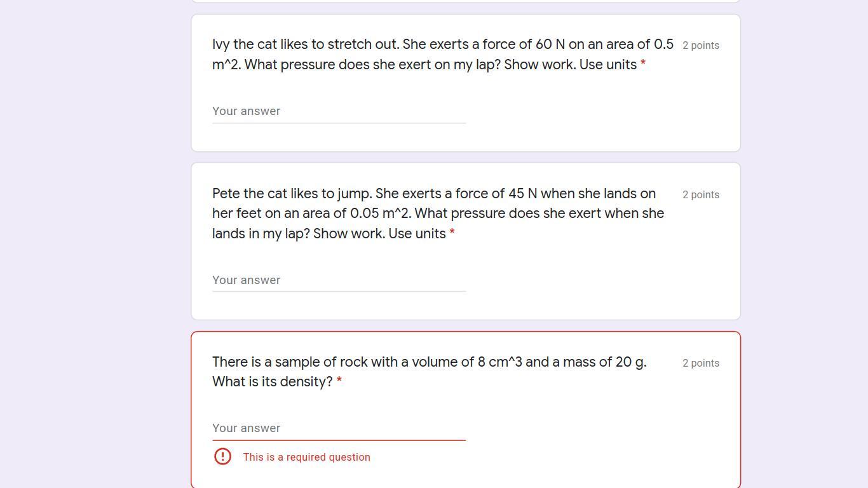Image resolution: width=868 pixels, height=488 pixels.
Task: Click the partially visible card at the top
Action: tap(466, 1)
